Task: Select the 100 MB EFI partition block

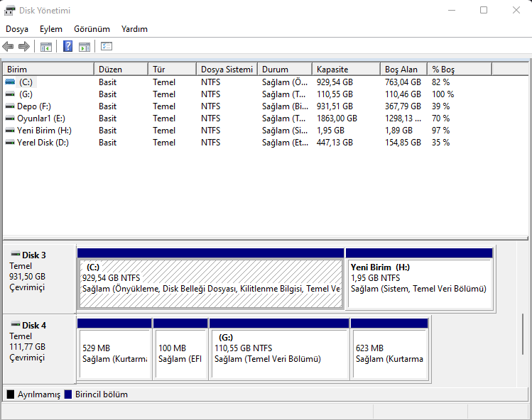Action: [x=180, y=349]
